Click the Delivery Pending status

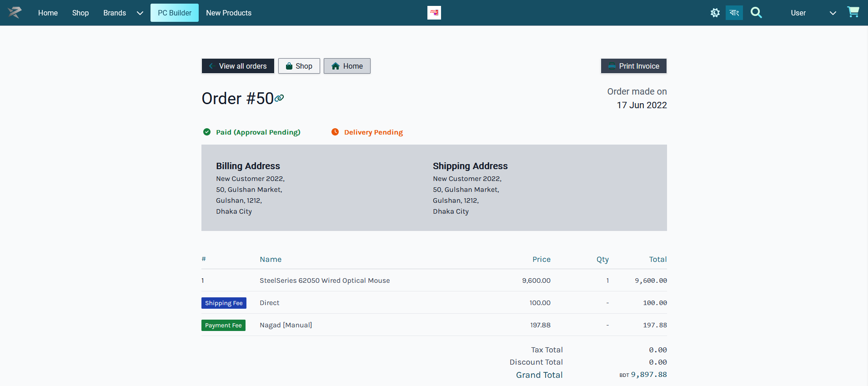pyautogui.click(x=373, y=132)
